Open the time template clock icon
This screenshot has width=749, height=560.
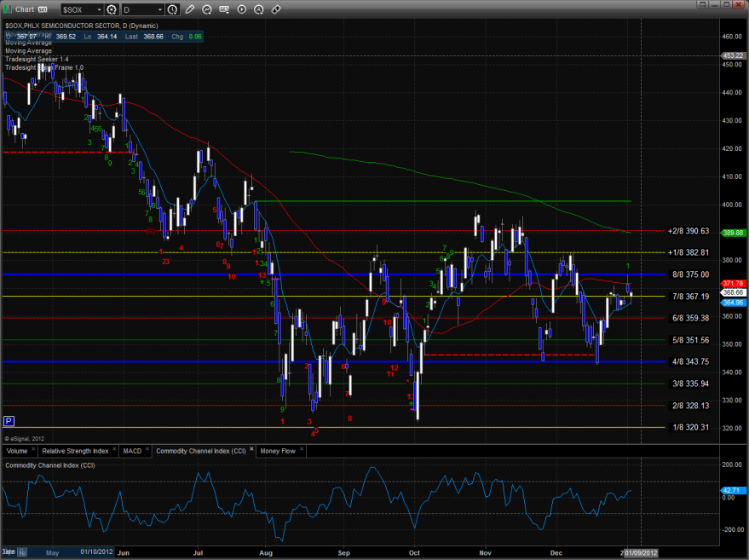click(172, 9)
